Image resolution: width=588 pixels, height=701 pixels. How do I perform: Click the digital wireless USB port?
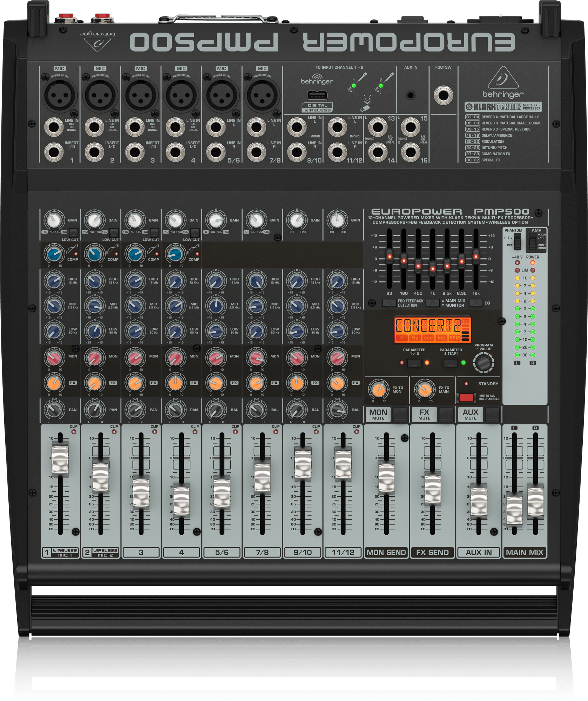[317, 95]
